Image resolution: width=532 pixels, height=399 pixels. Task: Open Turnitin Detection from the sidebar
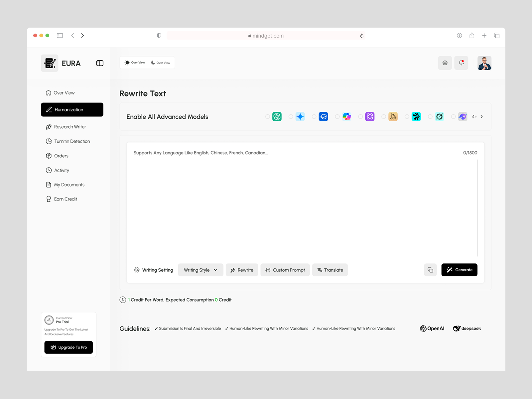72,141
